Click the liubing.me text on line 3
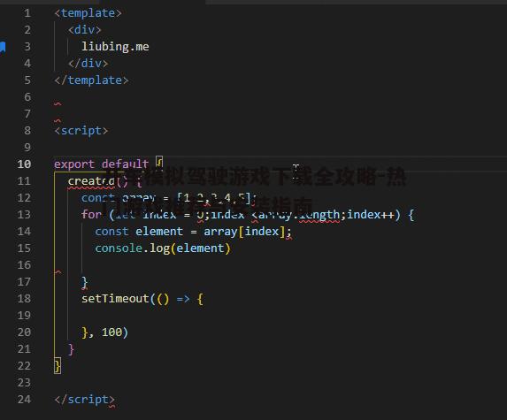This screenshot has width=507, height=420. click(x=115, y=47)
